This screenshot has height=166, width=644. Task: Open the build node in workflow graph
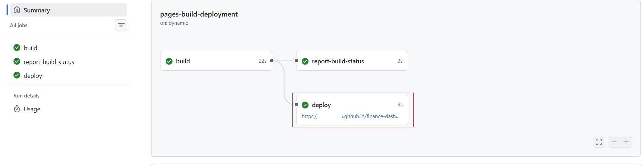coord(216,61)
